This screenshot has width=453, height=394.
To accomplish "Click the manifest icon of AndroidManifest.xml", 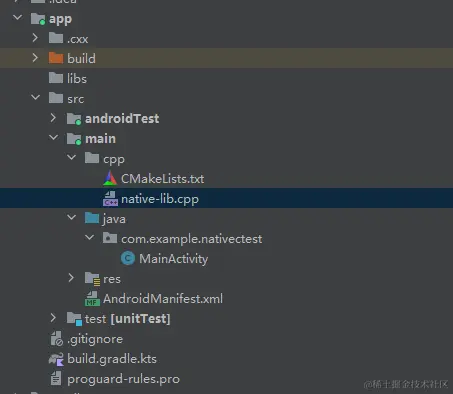I will [92, 299].
